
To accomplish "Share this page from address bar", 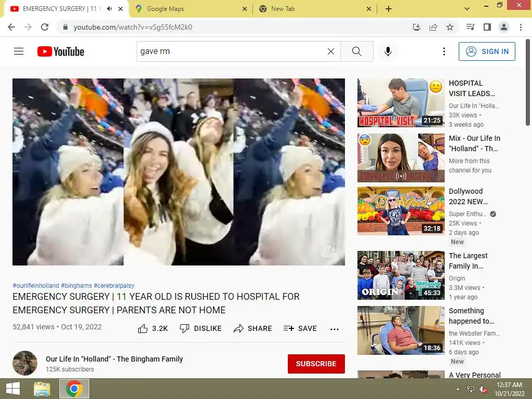I will click(x=433, y=27).
